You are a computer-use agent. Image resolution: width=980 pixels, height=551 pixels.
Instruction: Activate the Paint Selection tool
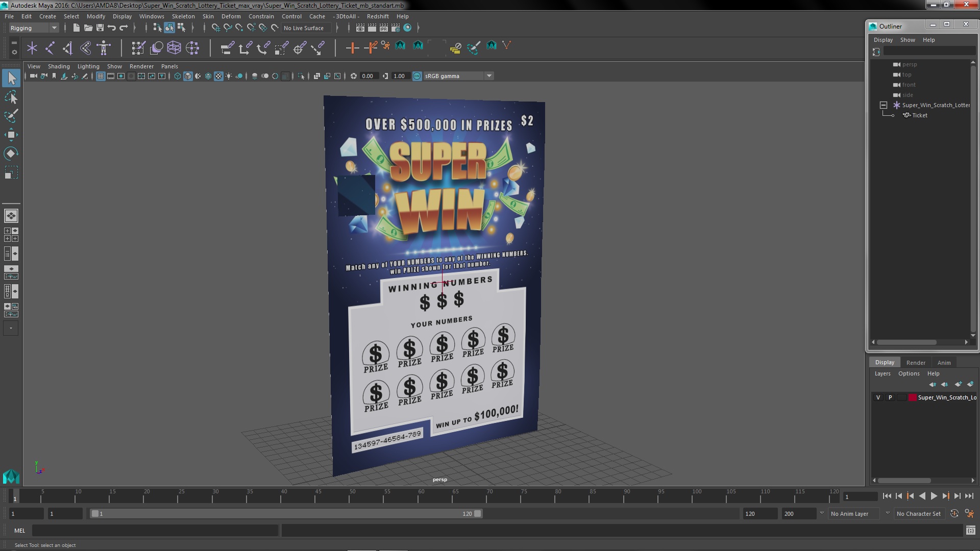11,116
